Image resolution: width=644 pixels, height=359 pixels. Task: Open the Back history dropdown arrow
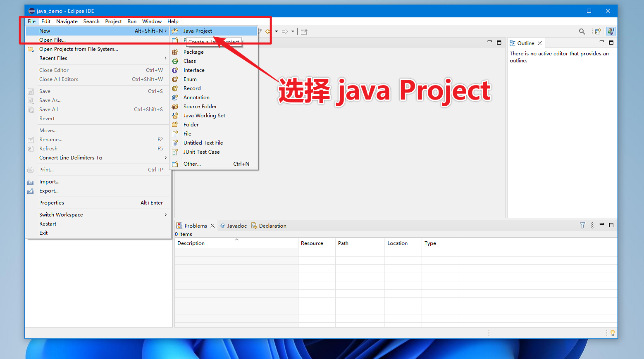(276, 31)
